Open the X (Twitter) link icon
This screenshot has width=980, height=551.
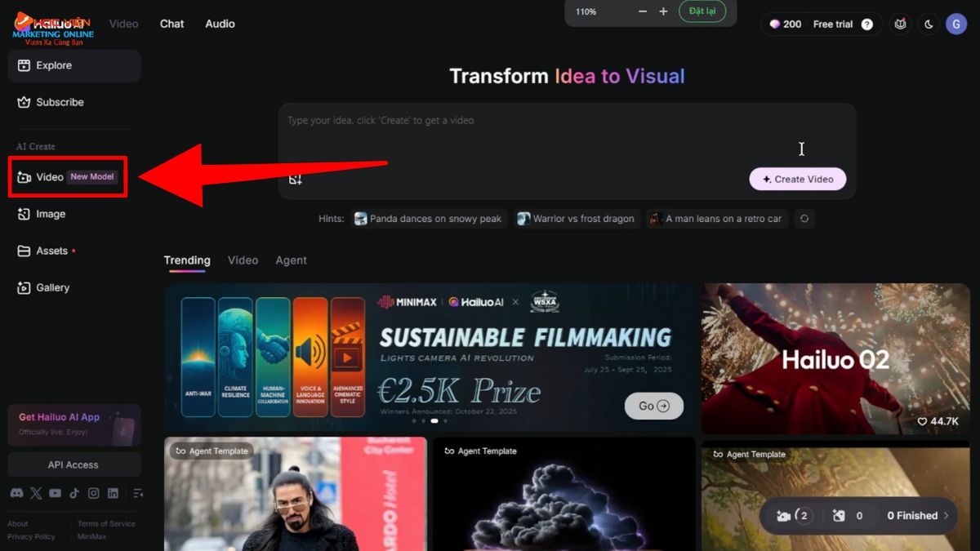pyautogui.click(x=36, y=493)
